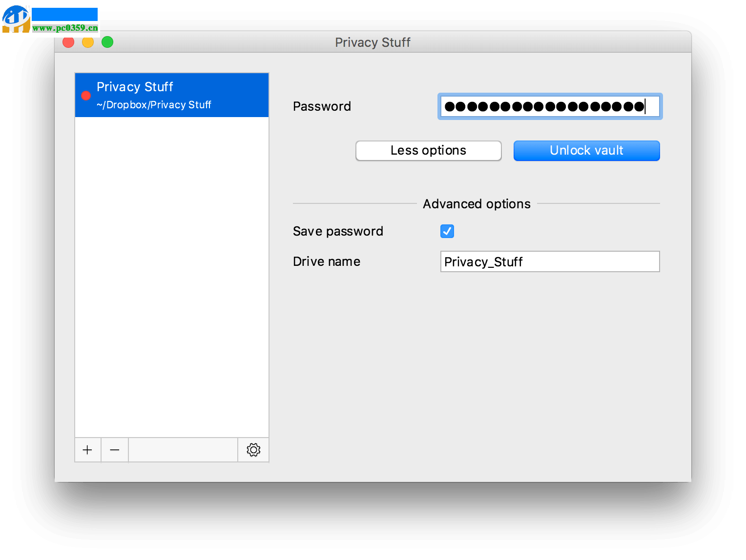The image size is (746, 560).
Task: Focus the Password input field
Action: (x=550, y=106)
